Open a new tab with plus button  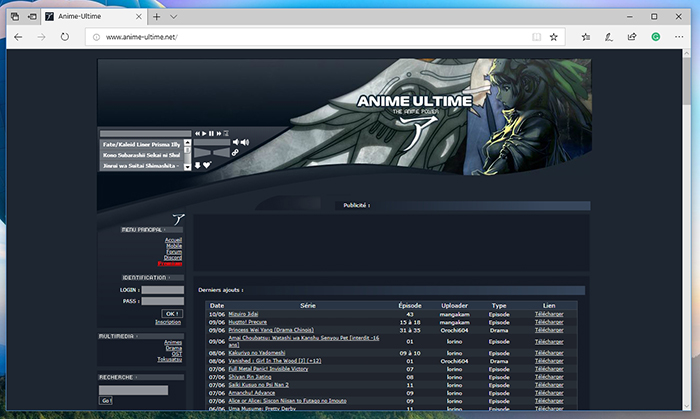tap(156, 17)
